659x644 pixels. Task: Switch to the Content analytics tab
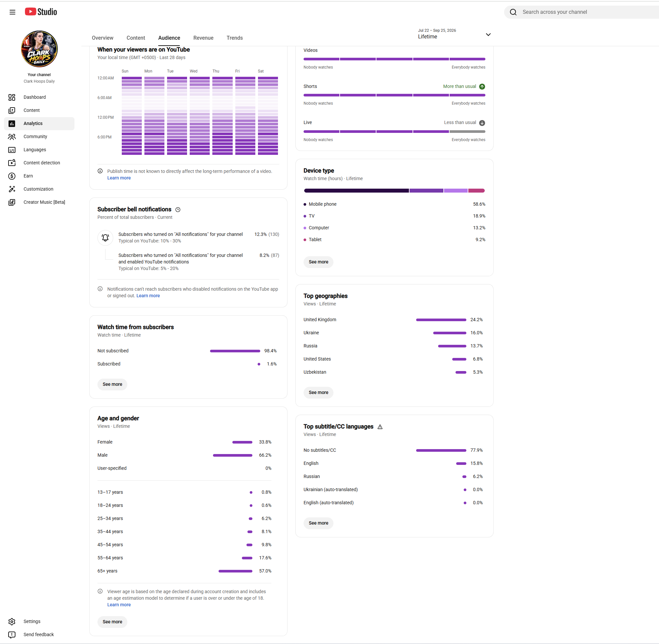(136, 38)
